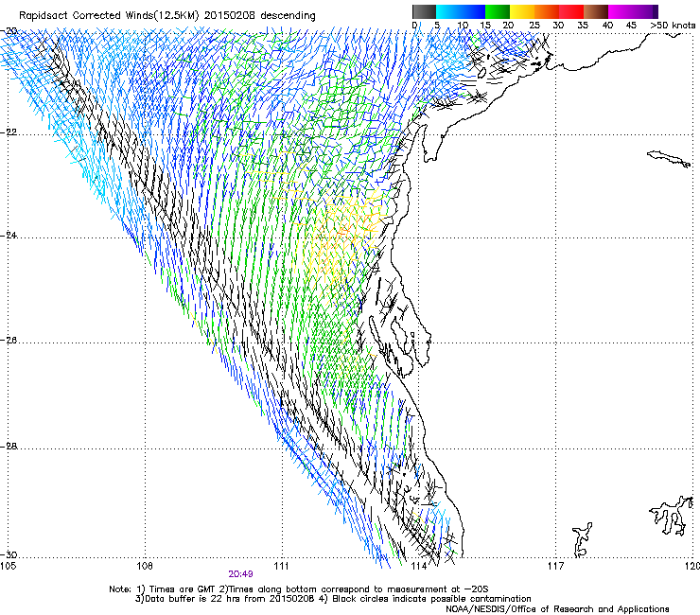Click the note 'Data buffer is 22 hrs'
Viewport: 700px width, 615px height.
pos(194,599)
